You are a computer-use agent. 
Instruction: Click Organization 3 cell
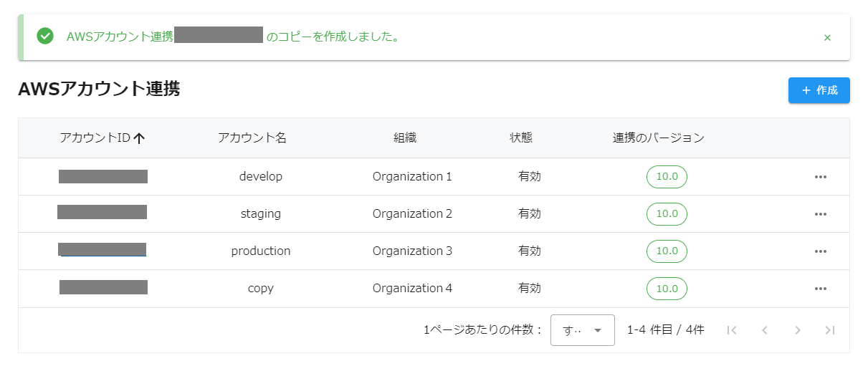tap(412, 251)
